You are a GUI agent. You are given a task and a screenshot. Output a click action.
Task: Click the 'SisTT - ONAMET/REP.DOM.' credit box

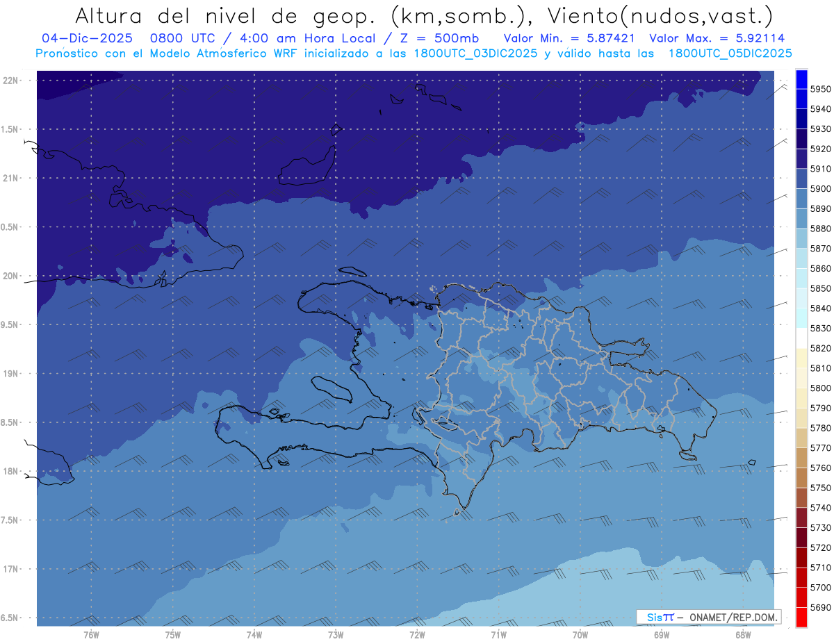(x=709, y=617)
